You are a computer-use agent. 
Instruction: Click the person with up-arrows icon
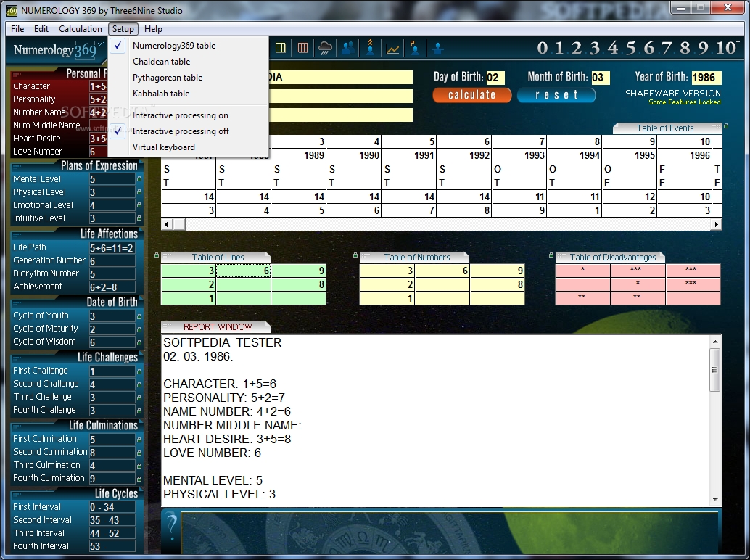[370, 48]
